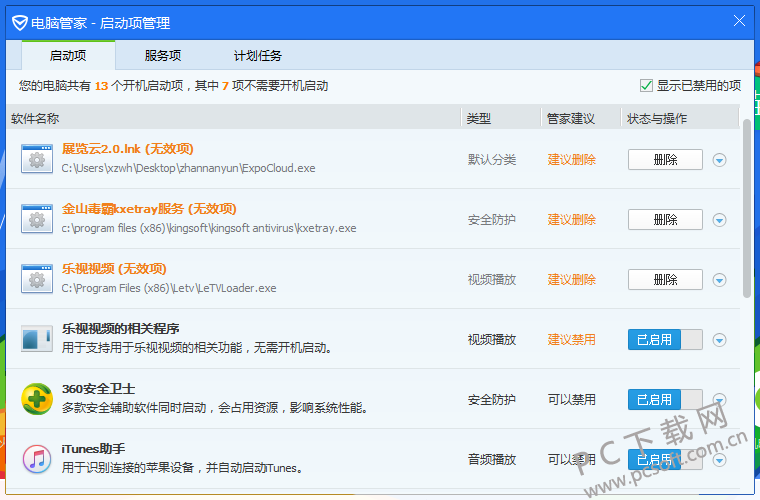Click 删除 button for 展览云2.0.lnk
The width and height of the screenshot is (760, 500).
665,159
